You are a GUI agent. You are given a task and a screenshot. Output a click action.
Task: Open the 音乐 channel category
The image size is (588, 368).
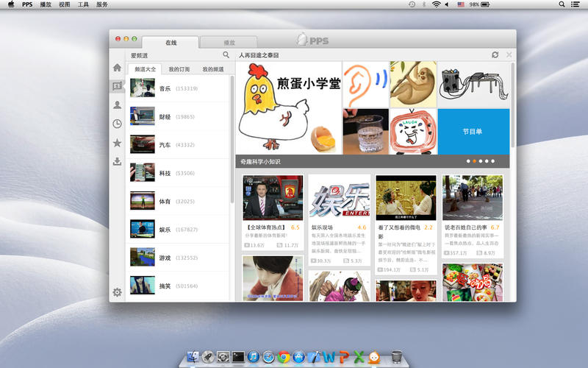pos(178,88)
